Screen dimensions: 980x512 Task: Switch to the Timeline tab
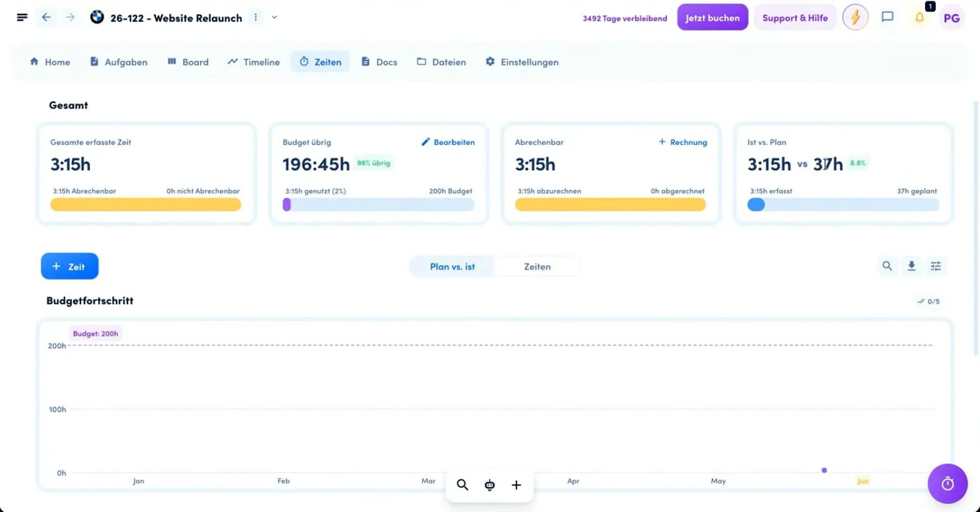(254, 62)
